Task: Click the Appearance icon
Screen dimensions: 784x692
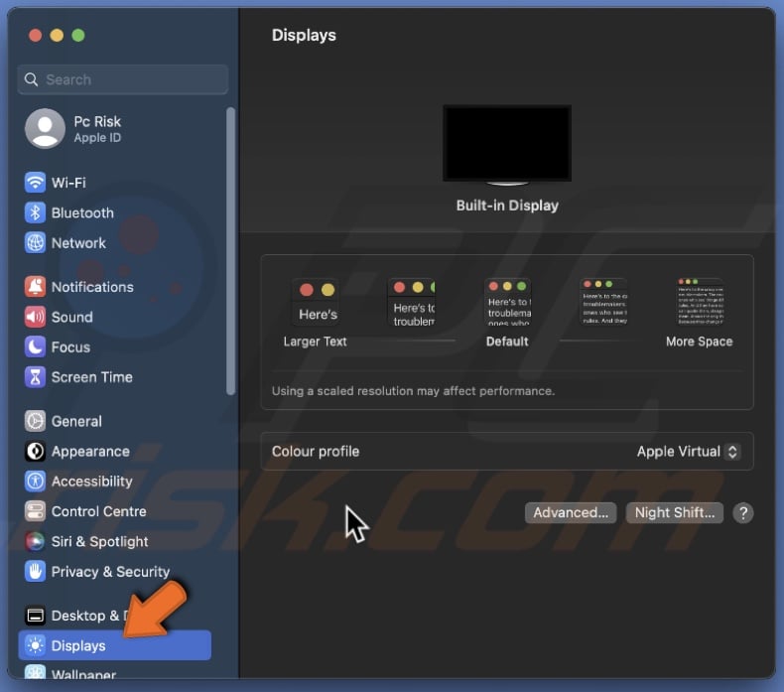Action: (x=35, y=451)
